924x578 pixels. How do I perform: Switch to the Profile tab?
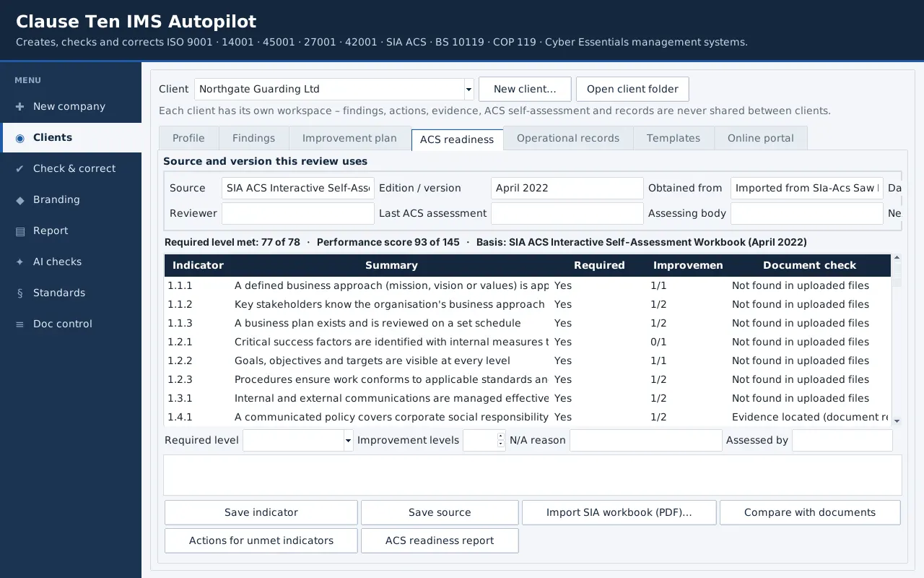point(188,138)
